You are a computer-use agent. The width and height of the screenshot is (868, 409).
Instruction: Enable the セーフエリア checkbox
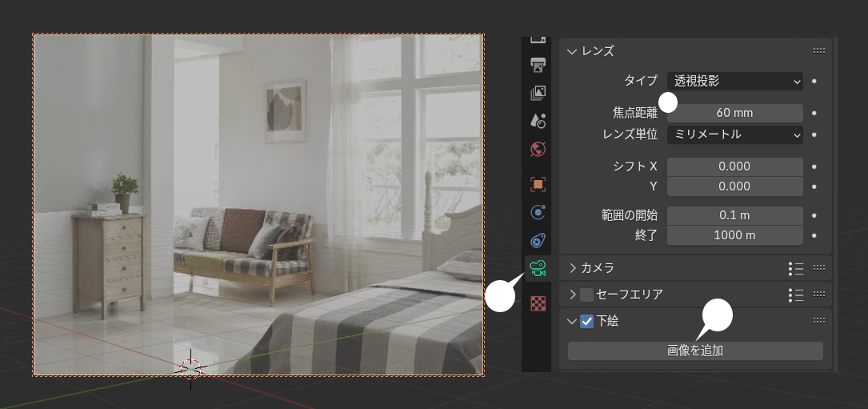click(x=586, y=295)
